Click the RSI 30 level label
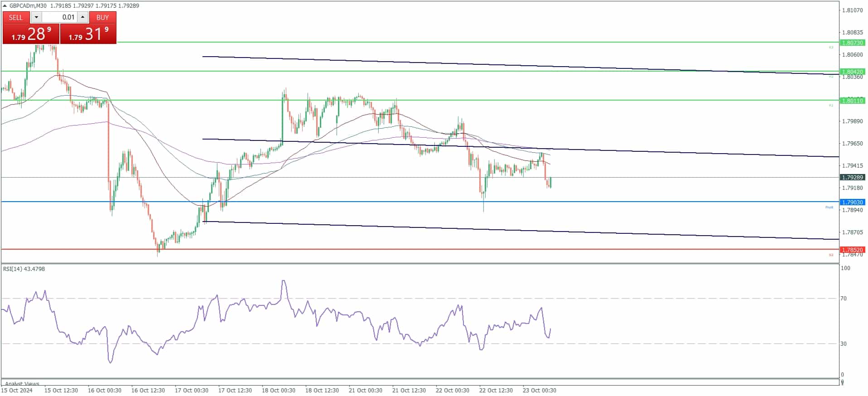The width and height of the screenshot is (868, 396). [844, 344]
